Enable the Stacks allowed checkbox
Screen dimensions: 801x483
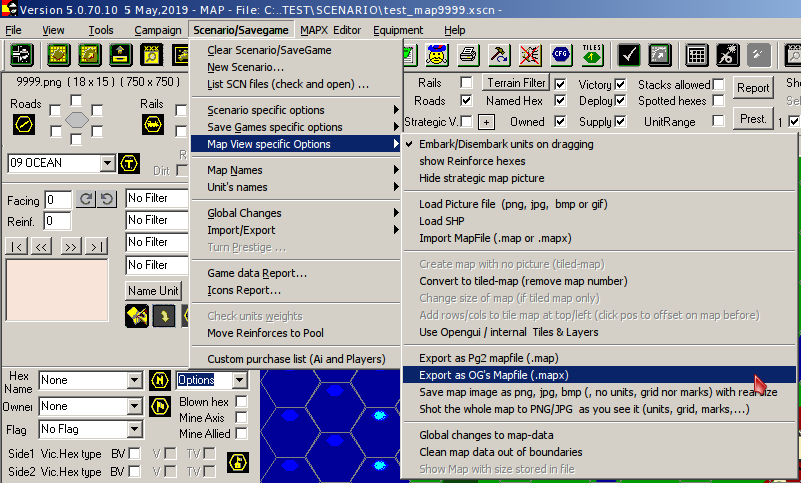tap(718, 84)
